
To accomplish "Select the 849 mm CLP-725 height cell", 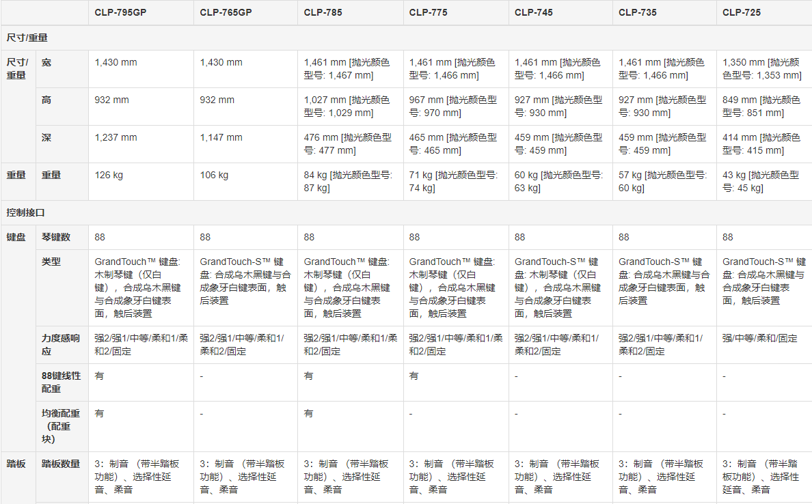I will [x=764, y=107].
